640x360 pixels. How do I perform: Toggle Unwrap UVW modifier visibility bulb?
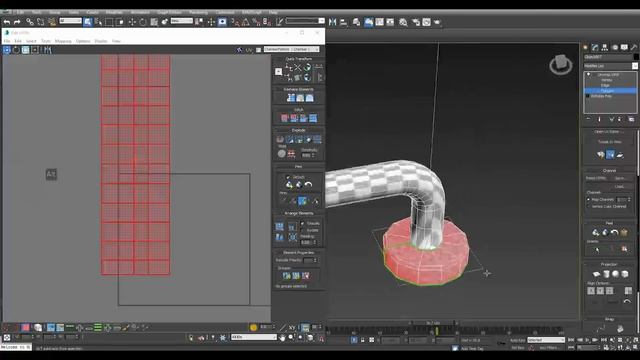click(x=589, y=75)
